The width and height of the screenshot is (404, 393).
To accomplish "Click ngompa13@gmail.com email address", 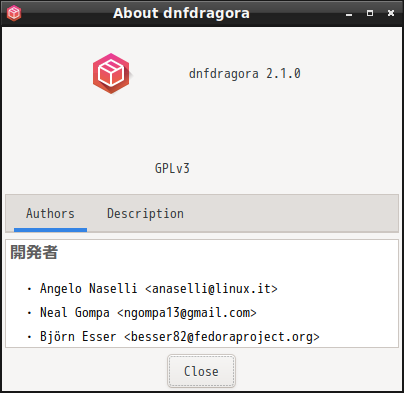I will (x=187, y=313).
